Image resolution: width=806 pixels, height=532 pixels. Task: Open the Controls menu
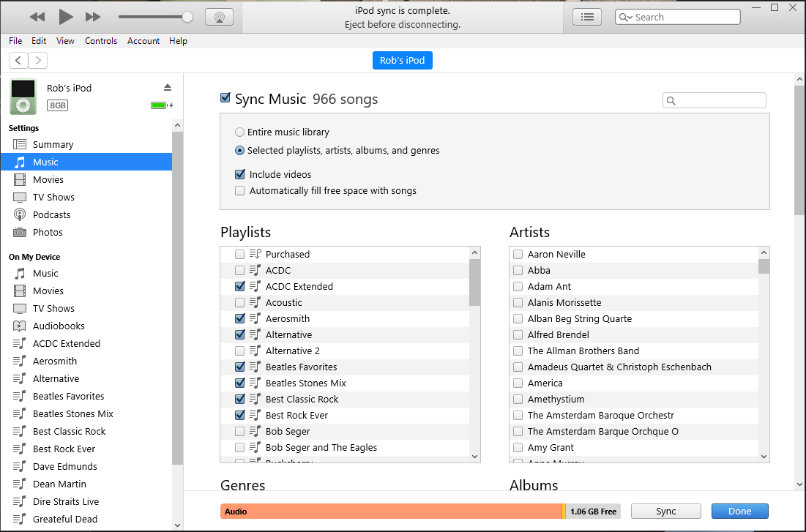pyautogui.click(x=101, y=40)
